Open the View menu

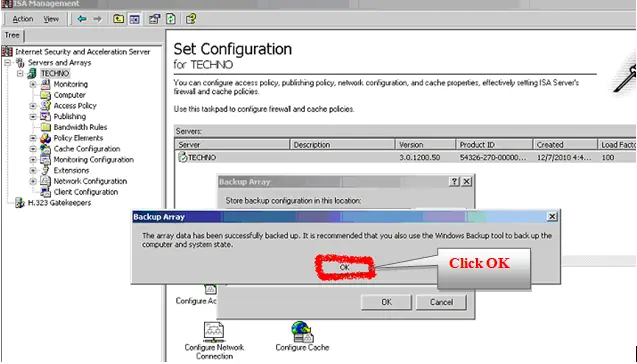[x=51, y=19]
